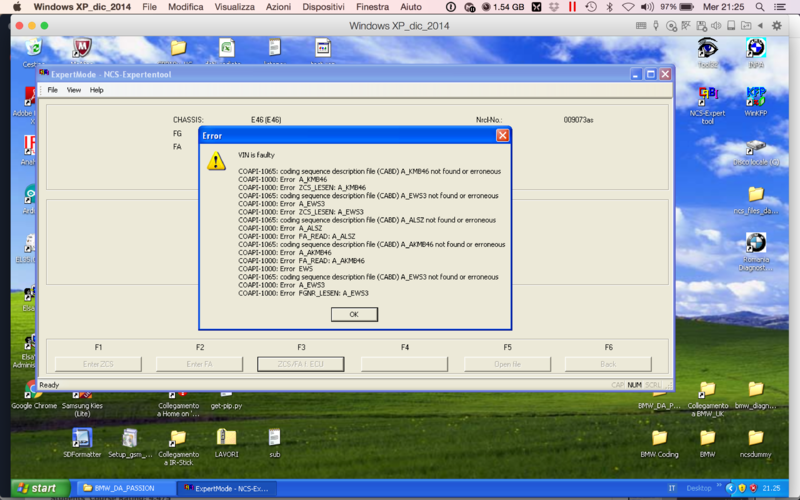800x500 pixels.
Task: Open the File menu in NCS-Expertentool
Action: [x=53, y=90]
